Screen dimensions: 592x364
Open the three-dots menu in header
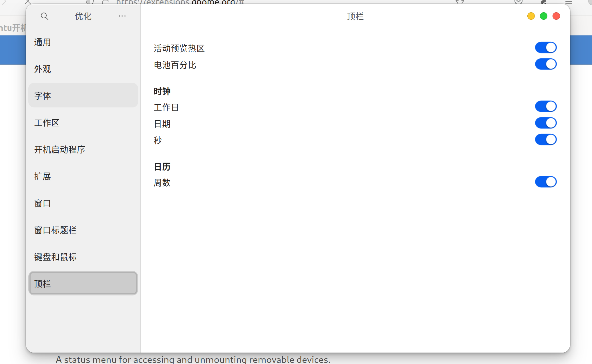pos(122,16)
